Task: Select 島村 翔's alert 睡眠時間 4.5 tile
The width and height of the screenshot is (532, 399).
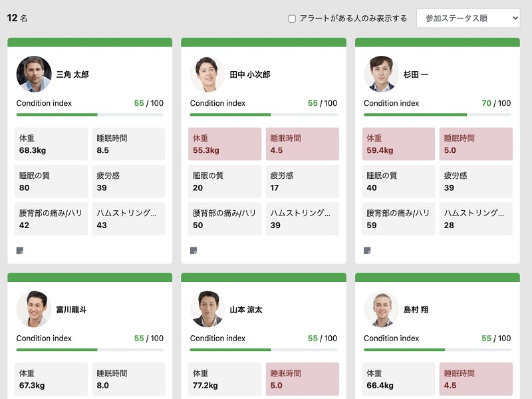Action: tap(475, 379)
